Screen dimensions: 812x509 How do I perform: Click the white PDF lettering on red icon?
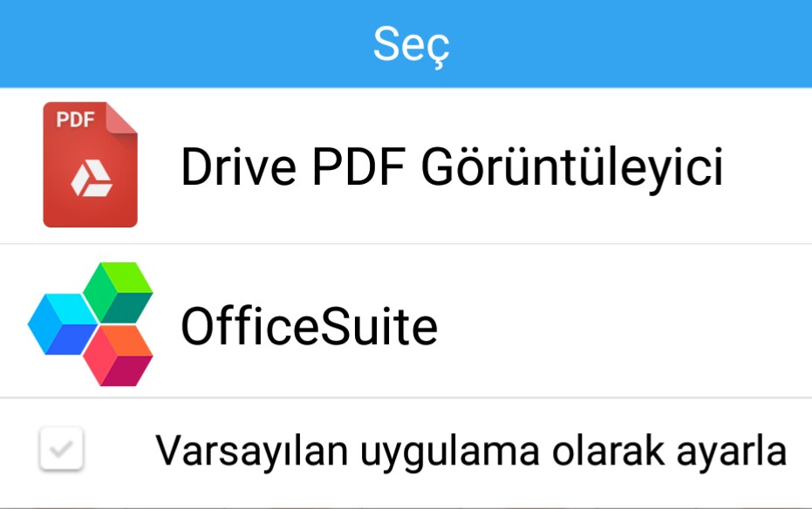point(76,120)
